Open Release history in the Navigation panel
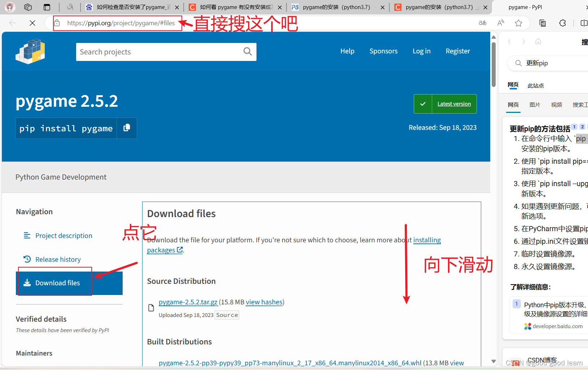The width and height of the screenshot is (588, 370). (x=58, y=259)
